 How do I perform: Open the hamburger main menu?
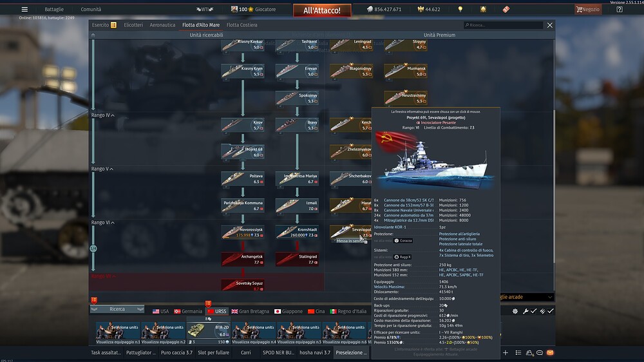click(x=24, y=9)
